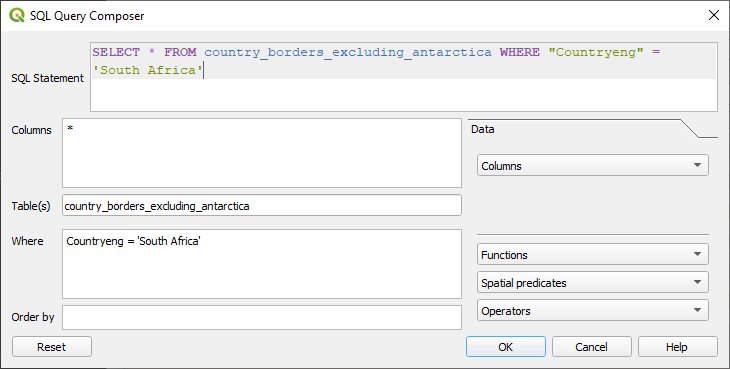This screenshot has height=369, width=730.
Task: Open the Columns dropdown under Data
Action: pos(593,166)
